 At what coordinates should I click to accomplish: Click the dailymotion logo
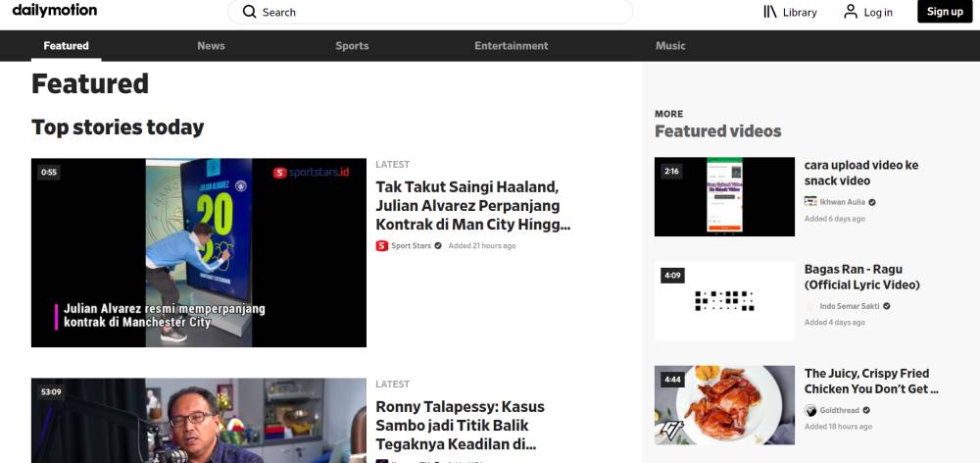54,10
